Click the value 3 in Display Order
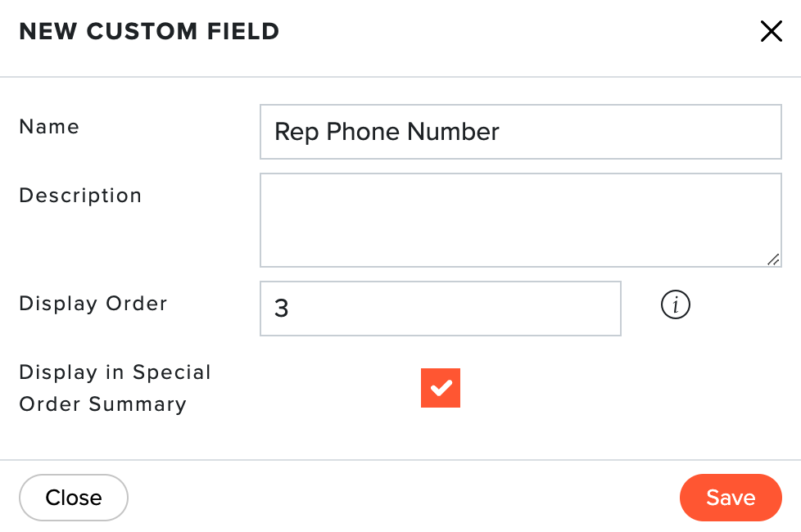The height and width of the screenshot is (532, 801). coord(282,309)
